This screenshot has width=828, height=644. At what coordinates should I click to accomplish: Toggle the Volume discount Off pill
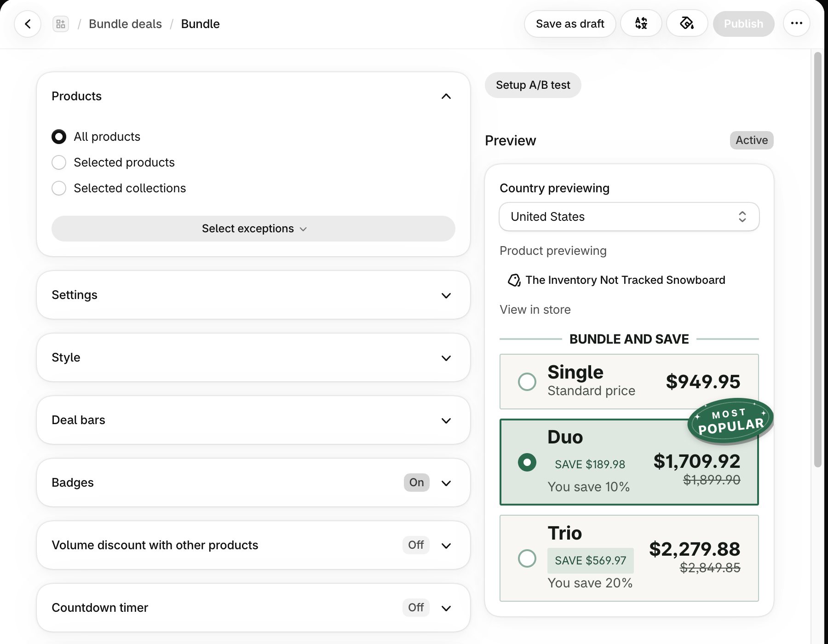point(416,545)
